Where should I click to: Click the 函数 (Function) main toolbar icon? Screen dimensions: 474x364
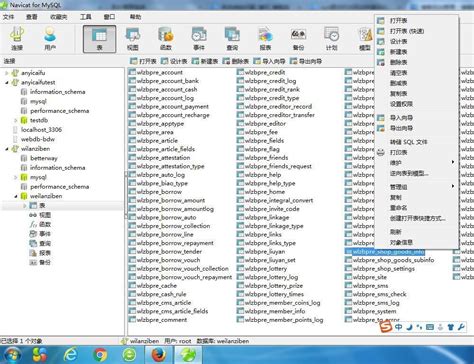tap(166, 39)
